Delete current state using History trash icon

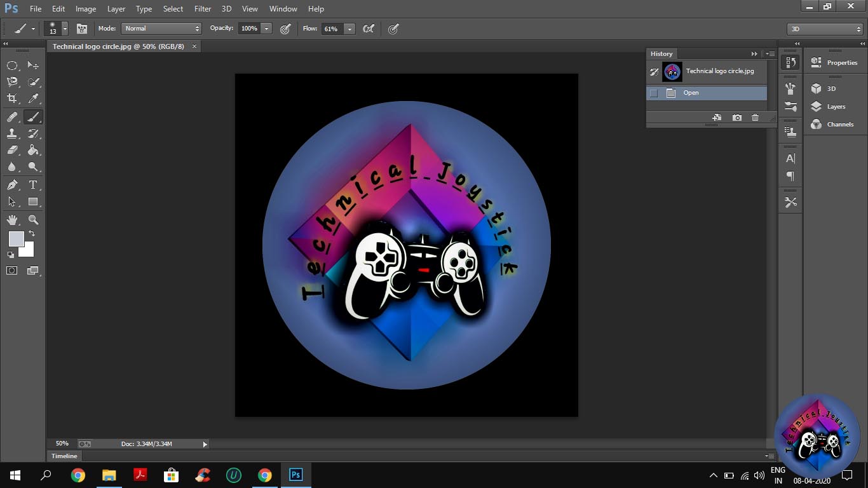(x=755, y=118)
